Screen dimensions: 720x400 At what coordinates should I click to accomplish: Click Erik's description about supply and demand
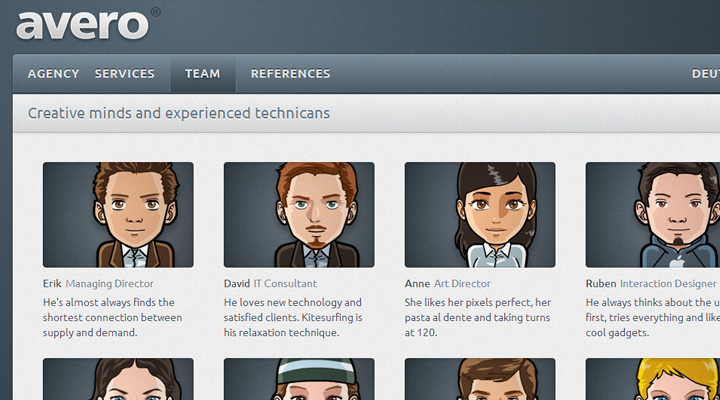pyautogui.click(x=112, y=317)
